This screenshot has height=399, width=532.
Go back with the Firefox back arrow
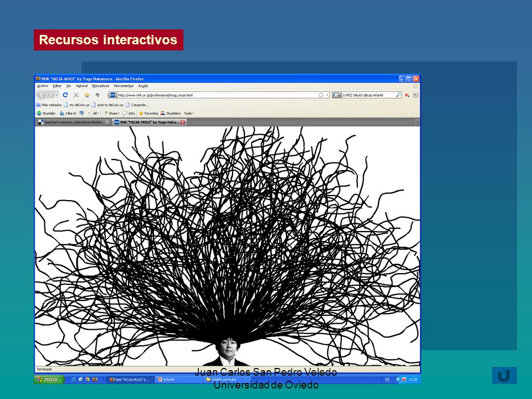pos(42,95)
